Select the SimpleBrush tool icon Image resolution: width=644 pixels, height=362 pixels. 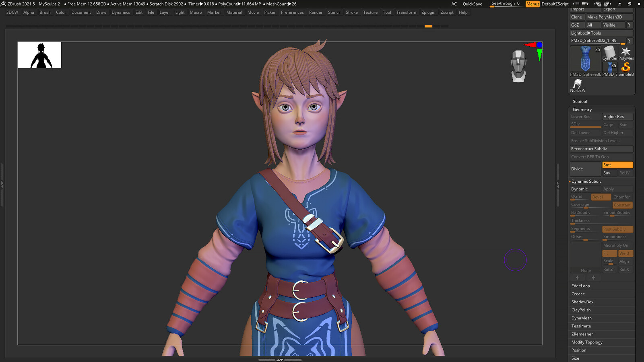pos(626,68)
